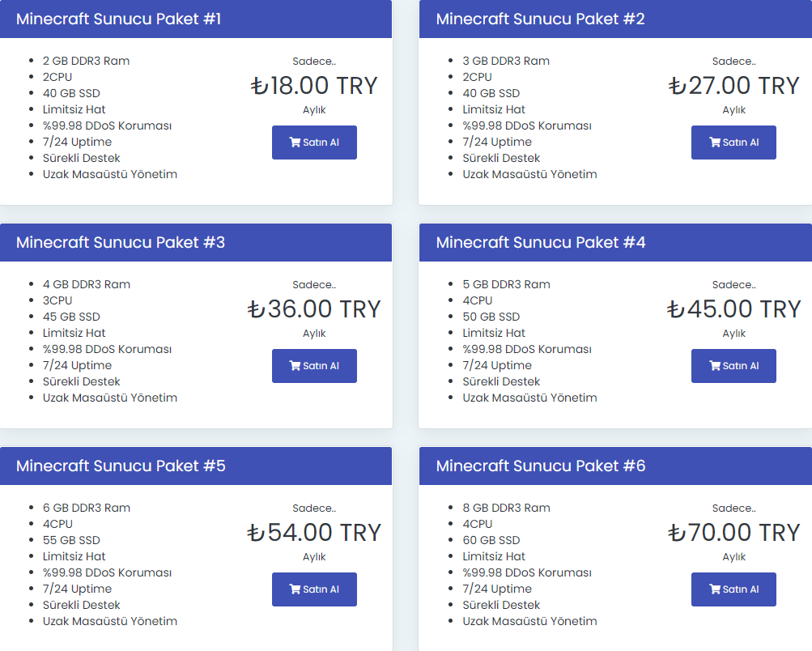Open the Minecraft Sunucu Paket #4 header
The width and height of the screenshot is (812, 651).
616,242
